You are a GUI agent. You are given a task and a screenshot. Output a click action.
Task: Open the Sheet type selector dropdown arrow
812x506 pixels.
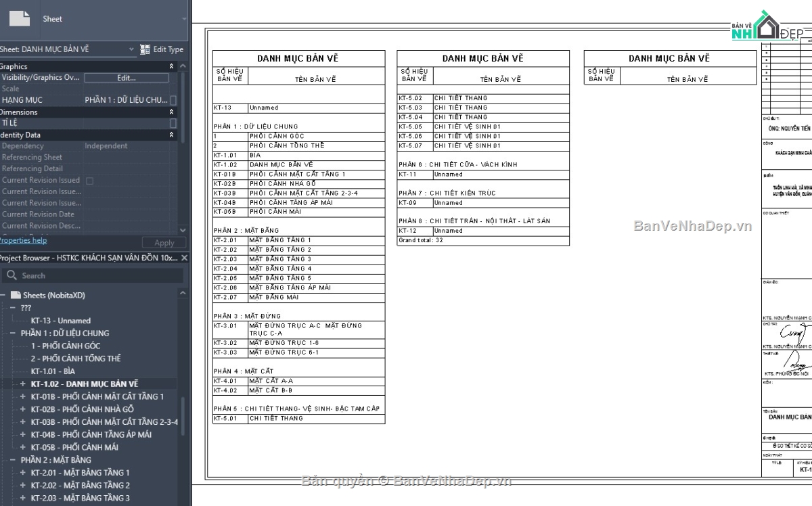[185, 19]
